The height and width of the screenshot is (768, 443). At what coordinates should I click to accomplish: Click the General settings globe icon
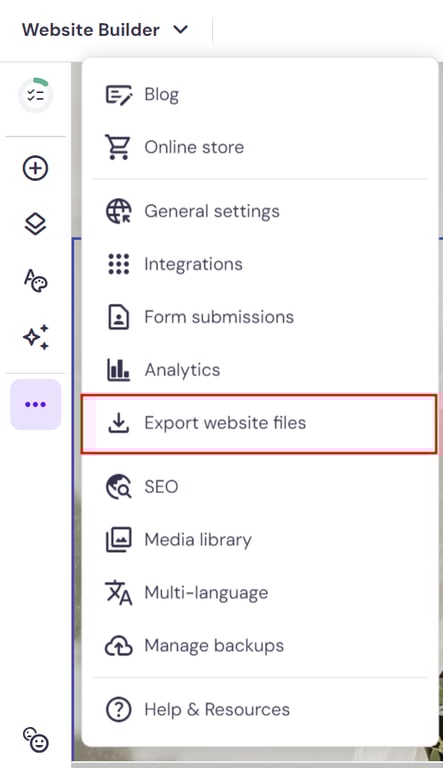[119, 211]
